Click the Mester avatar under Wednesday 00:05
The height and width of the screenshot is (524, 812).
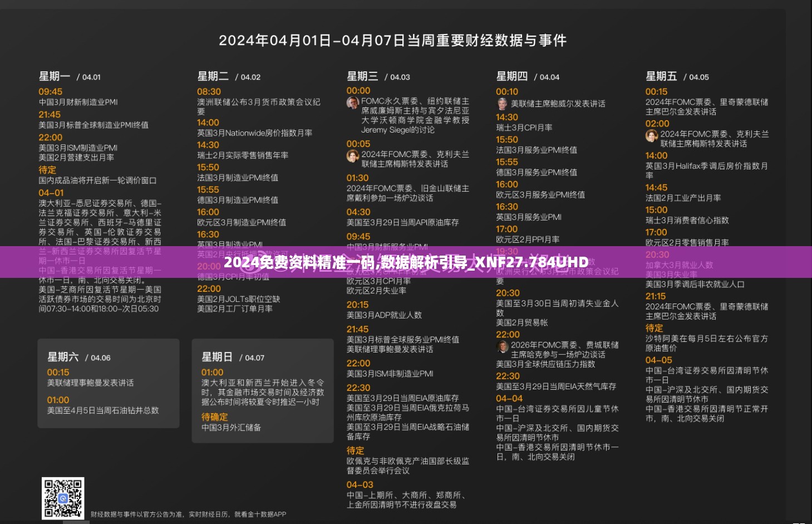tap(353, 156)
